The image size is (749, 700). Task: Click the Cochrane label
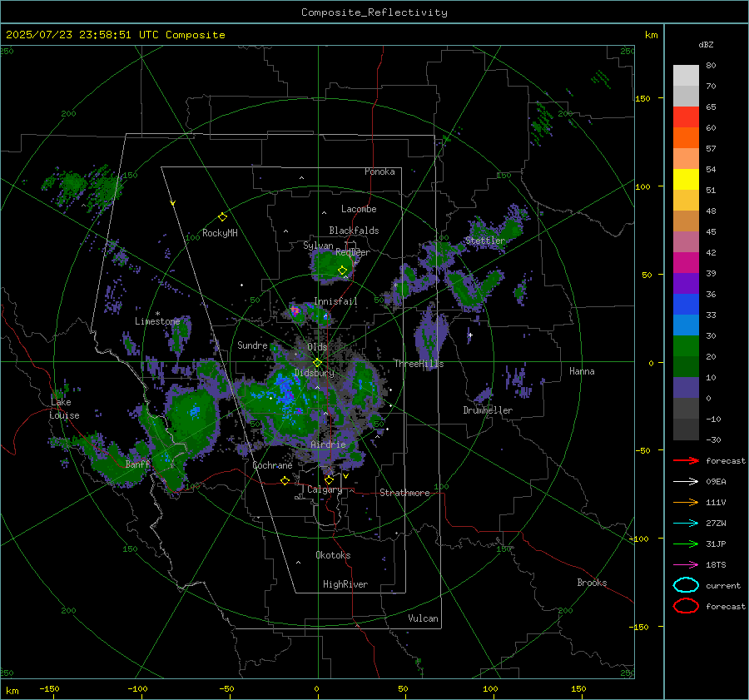(272, 465)
